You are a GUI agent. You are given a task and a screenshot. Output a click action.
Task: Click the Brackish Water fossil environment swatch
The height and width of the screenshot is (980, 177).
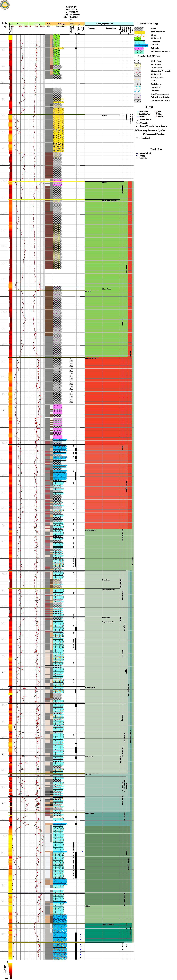138,114
